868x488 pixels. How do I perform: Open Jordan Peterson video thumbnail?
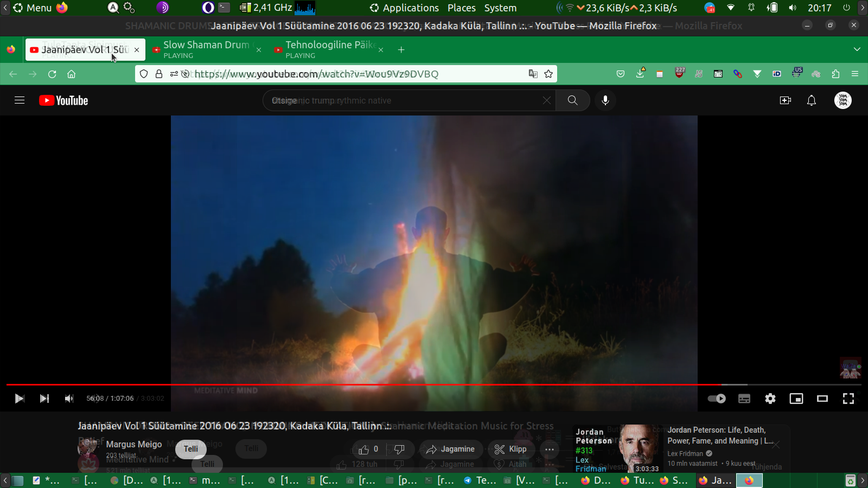click(618, 449)
